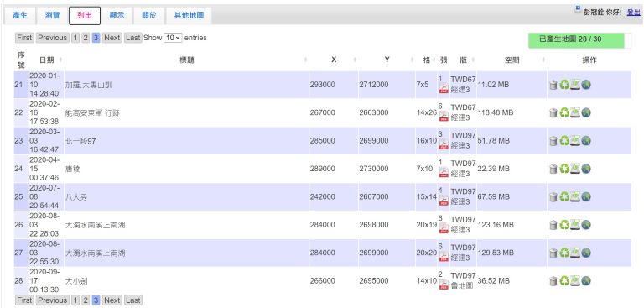Click the recycle icon on row 22
Viewport: 644px width, 308px height.
click(x=564, y=112)
